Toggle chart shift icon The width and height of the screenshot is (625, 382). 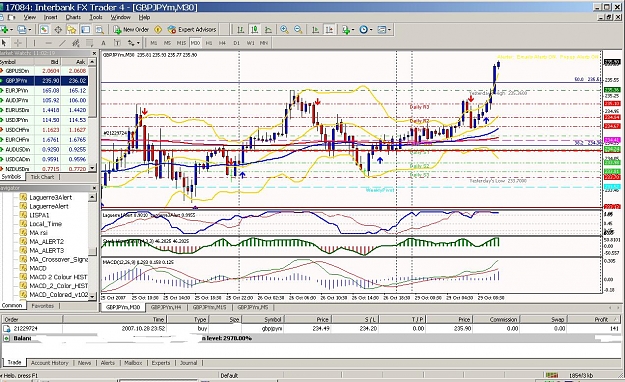point(329,30)
